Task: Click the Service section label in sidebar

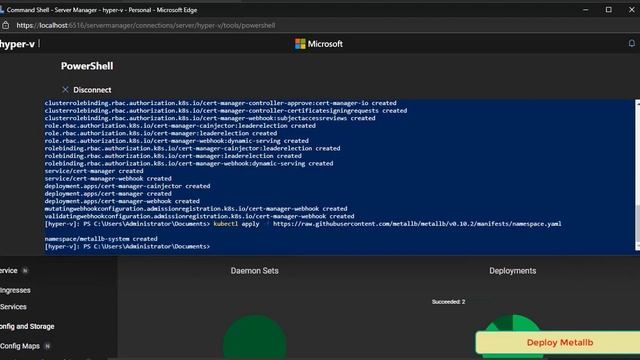Action: click(9, 271)
